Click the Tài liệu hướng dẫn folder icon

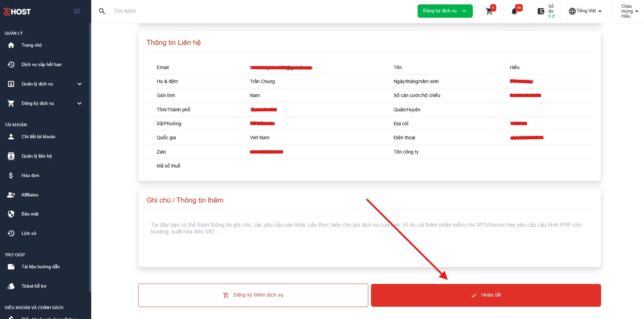click(x=11, y=267)
